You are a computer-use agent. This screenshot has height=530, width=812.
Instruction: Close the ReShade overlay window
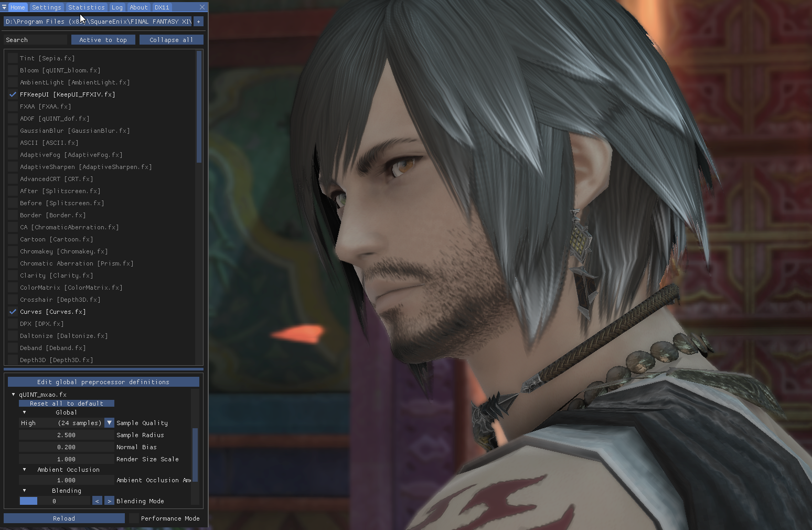click(202, 7)
